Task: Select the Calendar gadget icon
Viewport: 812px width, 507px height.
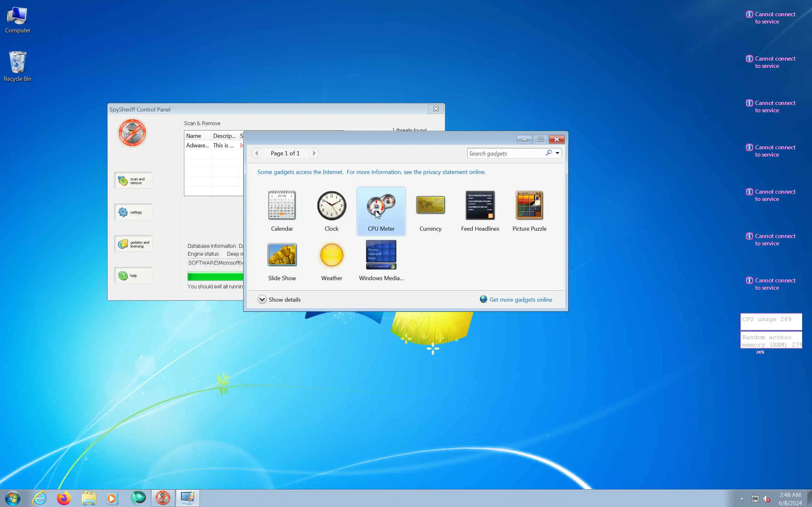Action: 282,205
